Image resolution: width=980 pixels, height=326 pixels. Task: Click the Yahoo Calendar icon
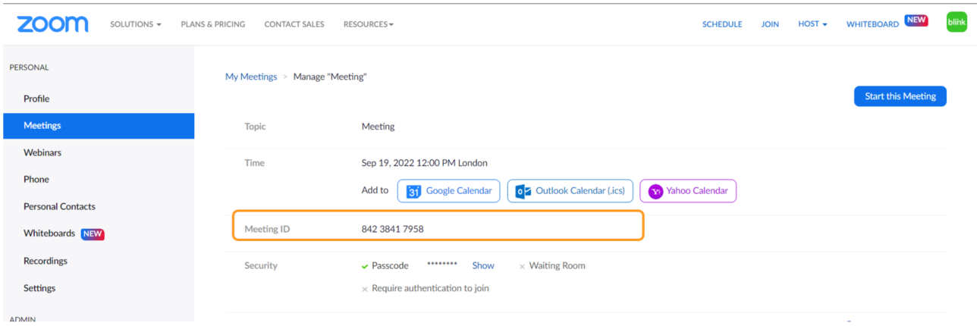[655, 191]
